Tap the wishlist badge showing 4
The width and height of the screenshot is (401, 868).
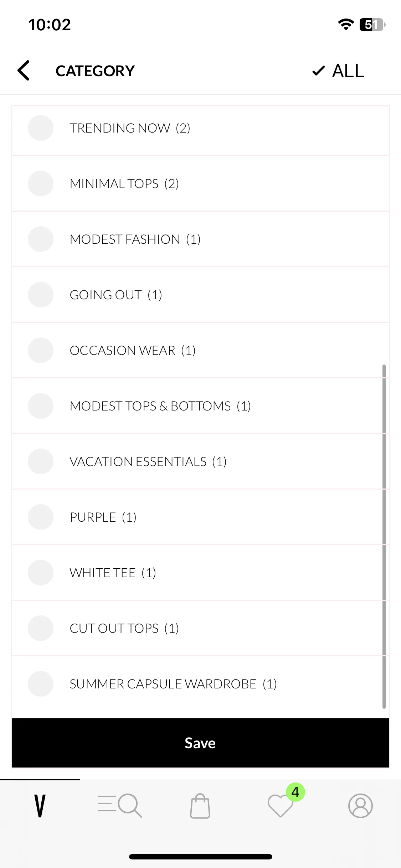click(x=295, y=792)
